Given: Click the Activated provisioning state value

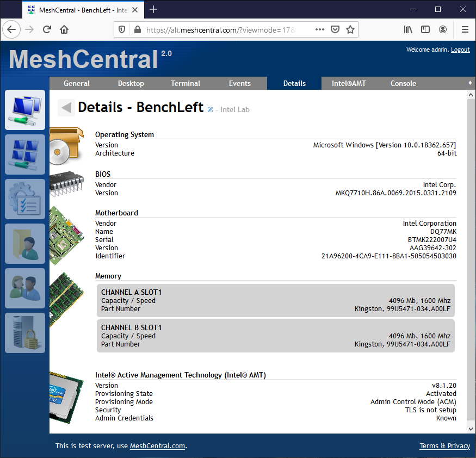Looking at the screenshot, I should click(441, 394).
